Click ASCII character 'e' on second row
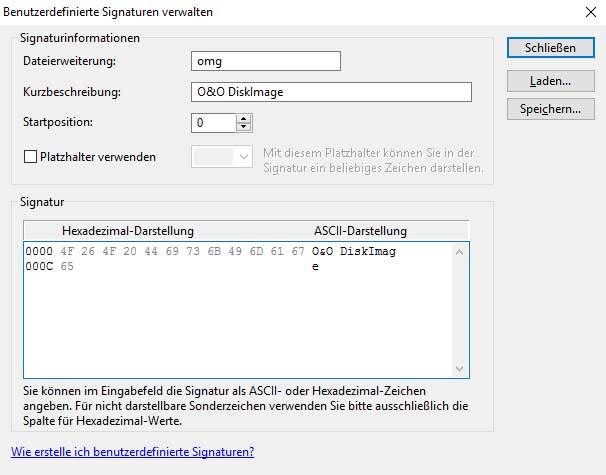Screen dimensions: 606x475 point(315,267)
